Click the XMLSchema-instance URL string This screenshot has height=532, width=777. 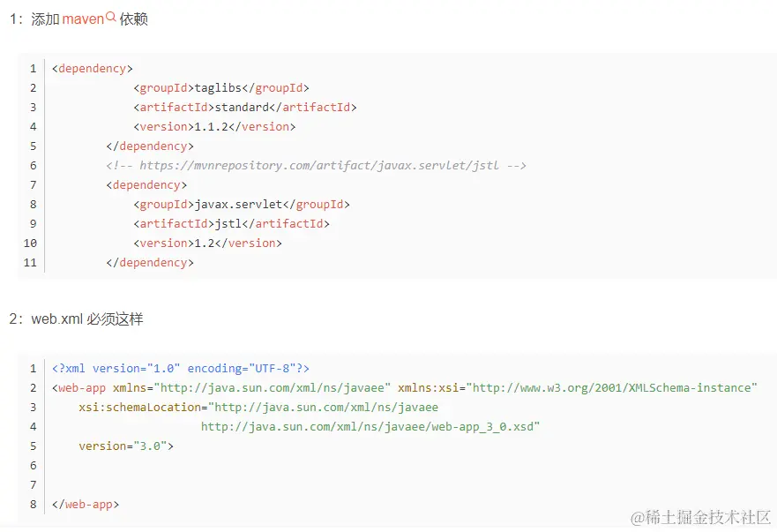click(612, 388)
